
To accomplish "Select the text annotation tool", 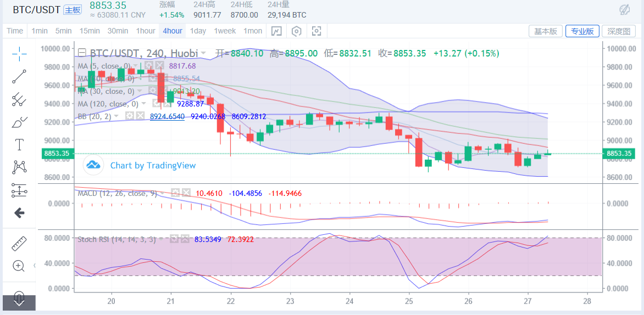I will pos(19,144).
